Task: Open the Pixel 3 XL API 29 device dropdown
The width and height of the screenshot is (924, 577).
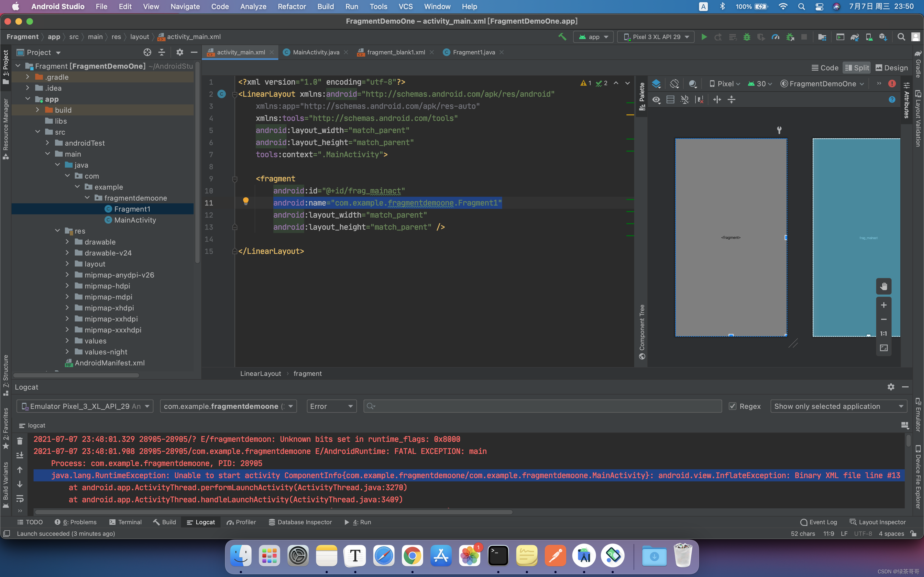Action: 656,37
